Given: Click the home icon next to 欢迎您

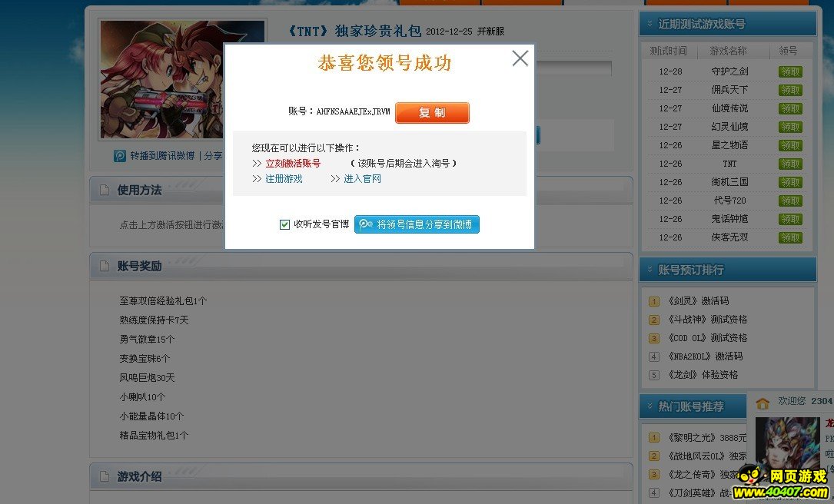Looking at the screenshot, I should 763,403.
